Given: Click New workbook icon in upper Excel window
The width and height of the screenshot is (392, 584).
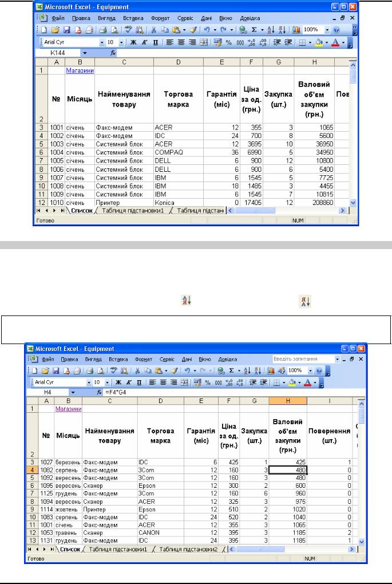Looking at the screenshot, I should pos(43,29).
